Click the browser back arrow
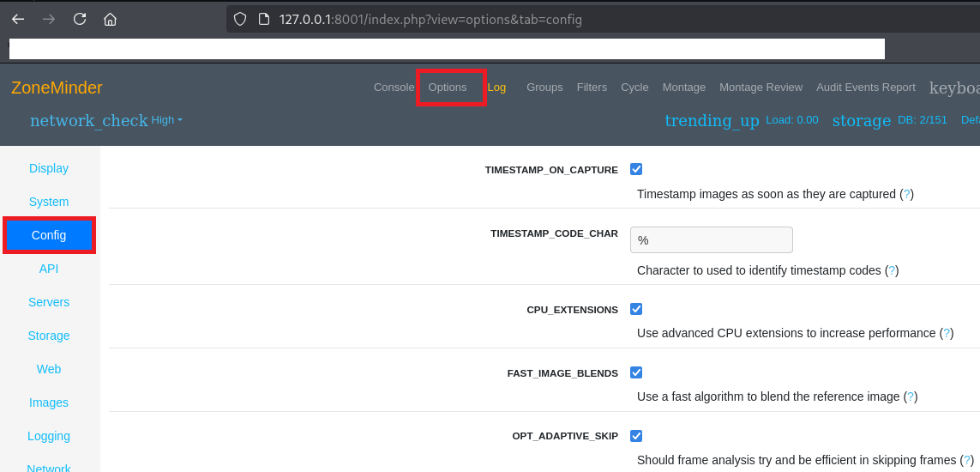The height and width of the screenshot is (472, 980). 18,19
